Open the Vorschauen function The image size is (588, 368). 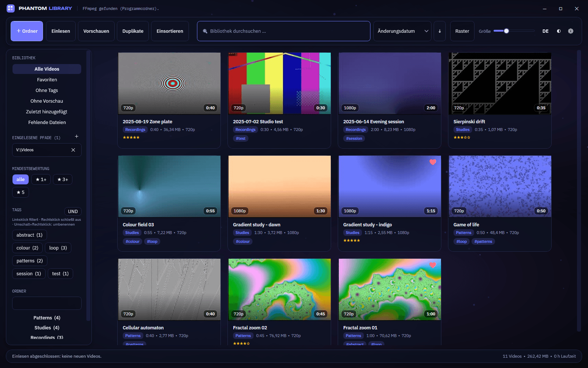click(x=96, y=31)
